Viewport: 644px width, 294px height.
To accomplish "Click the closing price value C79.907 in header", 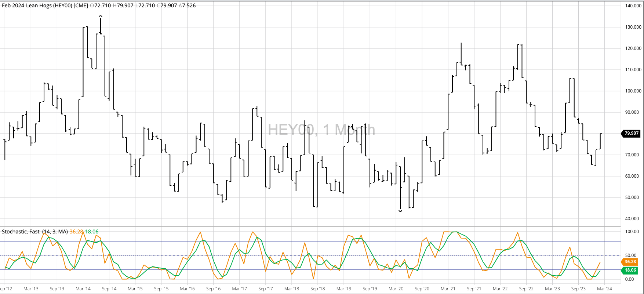I will point(167,6).
